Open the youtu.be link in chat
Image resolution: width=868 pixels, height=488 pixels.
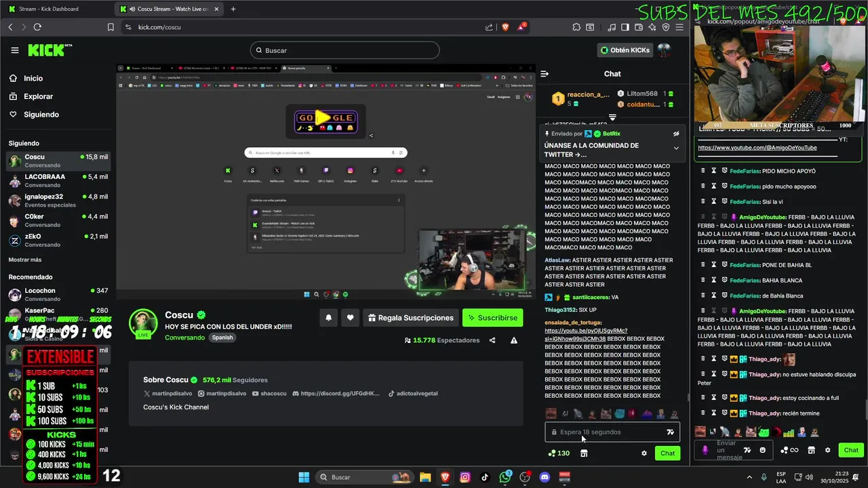[586, 335]
